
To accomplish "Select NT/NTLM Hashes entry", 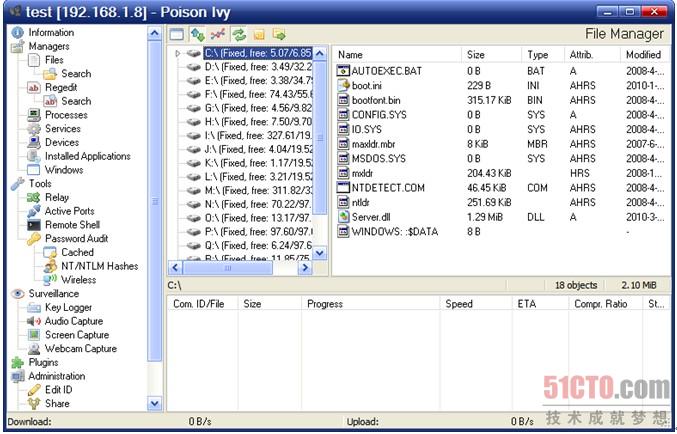I will coord(100,266).
